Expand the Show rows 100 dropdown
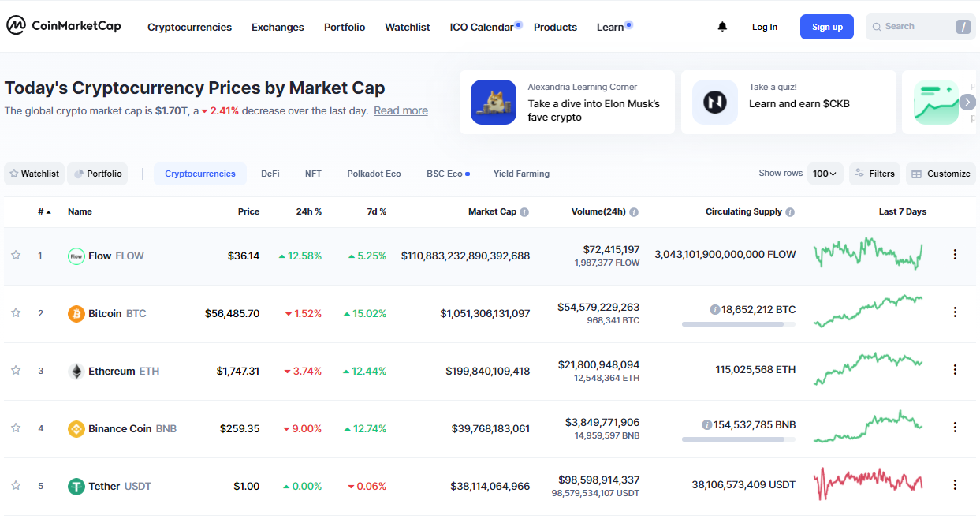This screenshot has width=980, height=519. 825,174
